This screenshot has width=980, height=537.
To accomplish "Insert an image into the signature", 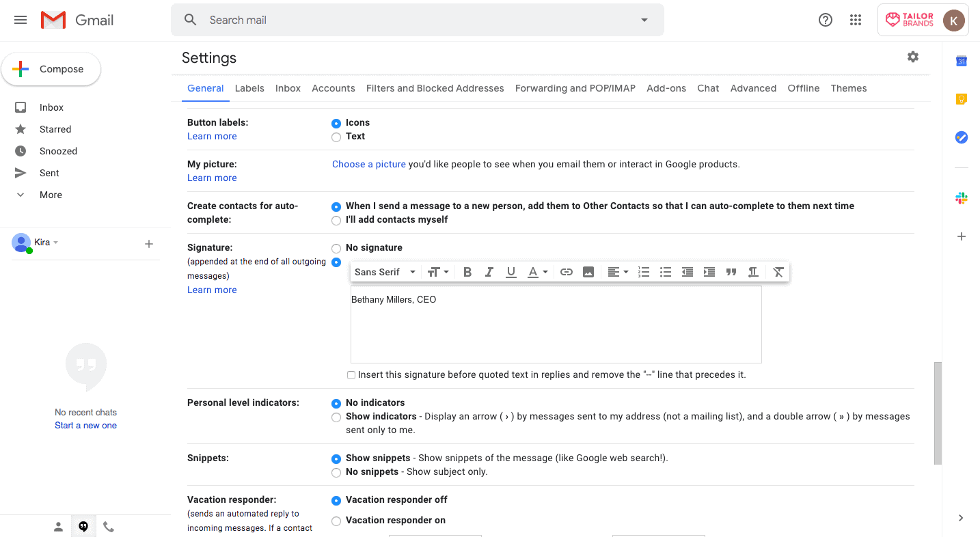I will coord(588,272).
